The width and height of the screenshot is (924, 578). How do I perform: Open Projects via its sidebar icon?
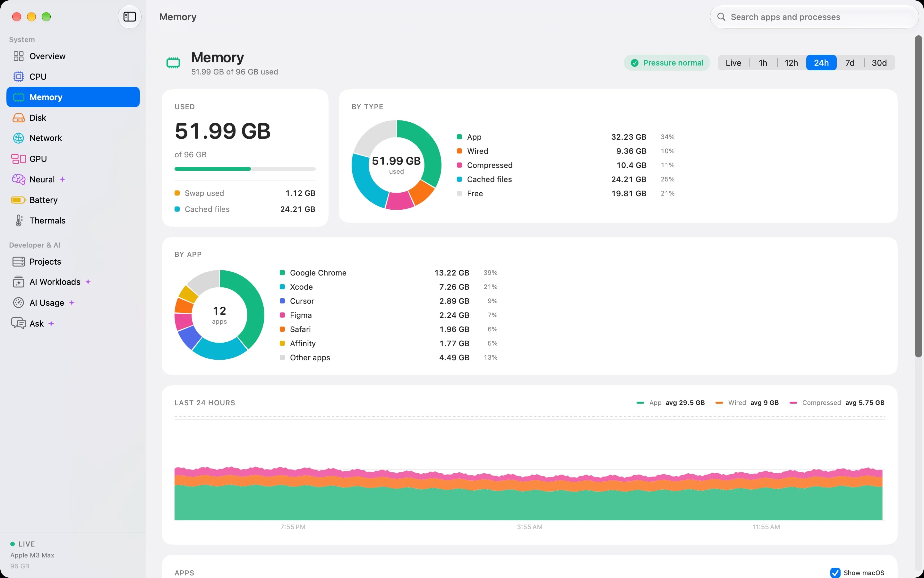18,261
